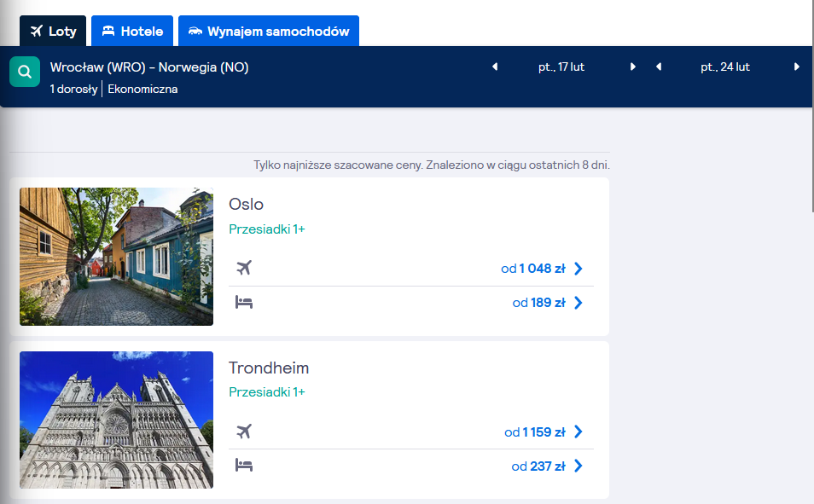Screen dimensions: 814x504
Task: Click chevron next to od 237 zł
Action: 579,466
